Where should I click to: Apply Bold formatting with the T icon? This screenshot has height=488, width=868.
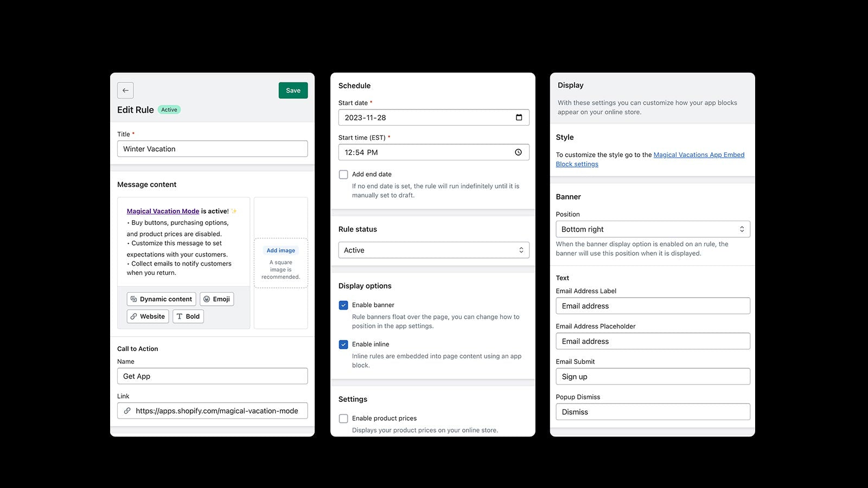tap(179, 316)
